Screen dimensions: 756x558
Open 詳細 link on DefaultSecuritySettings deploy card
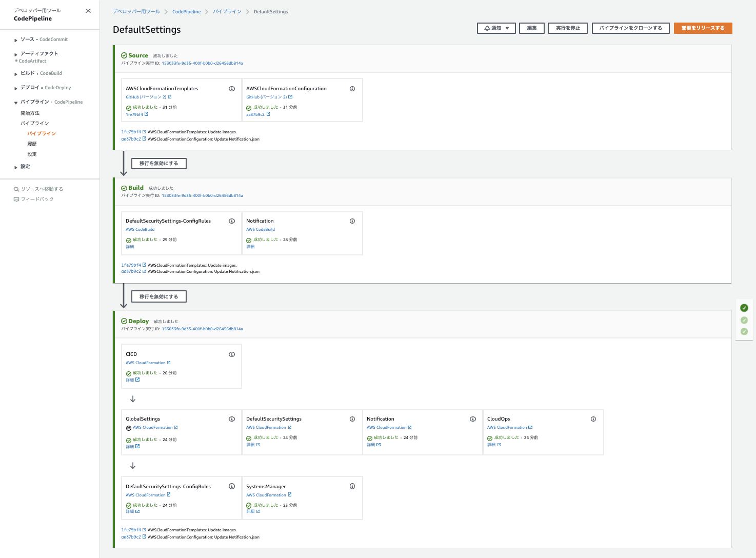click(253, 445)
